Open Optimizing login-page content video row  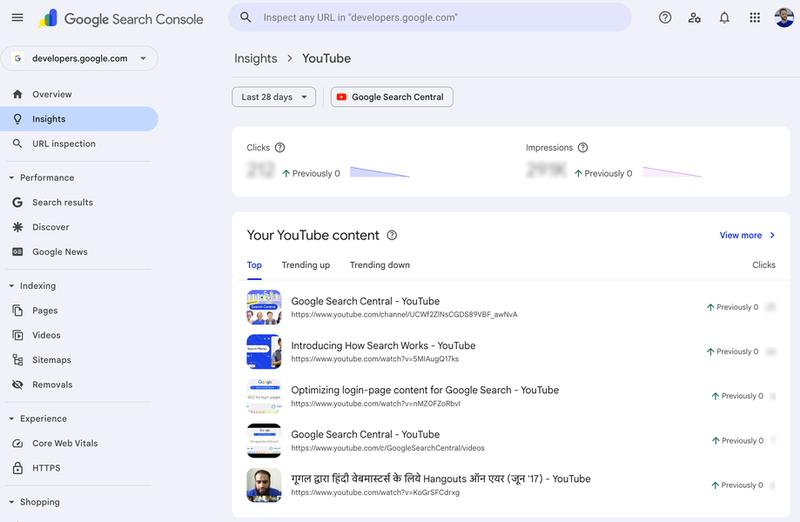click(x=511, y=396)
